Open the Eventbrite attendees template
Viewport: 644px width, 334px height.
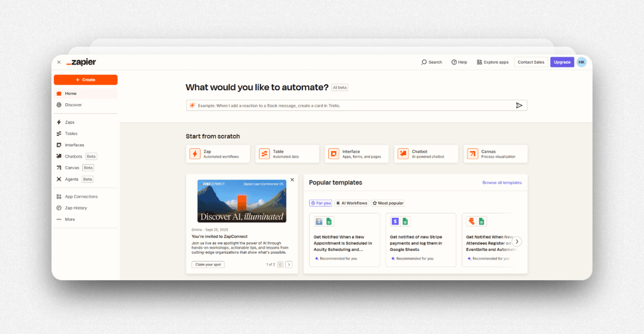coord(488,240)
